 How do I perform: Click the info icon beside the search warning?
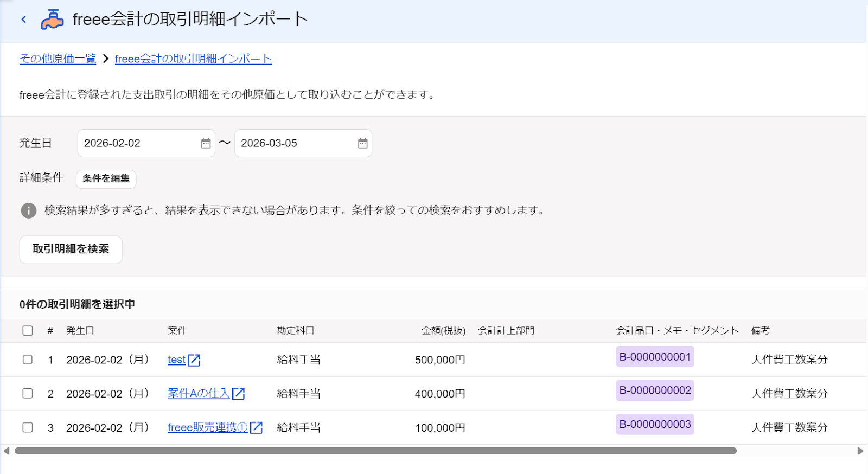click(29, 210)
